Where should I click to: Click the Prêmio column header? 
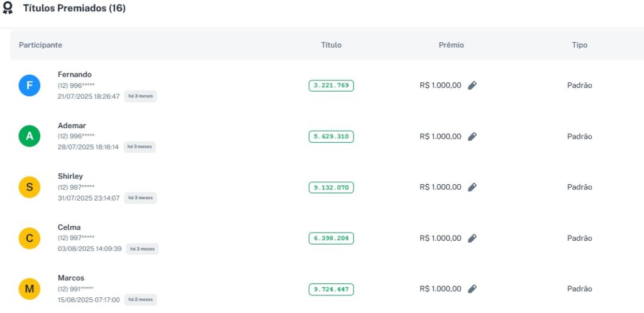pyautogui.click(x=451, y=45)
